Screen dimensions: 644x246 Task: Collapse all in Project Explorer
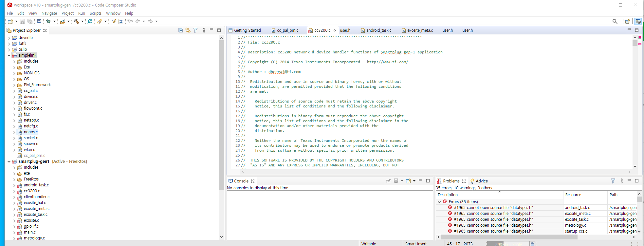180,30
